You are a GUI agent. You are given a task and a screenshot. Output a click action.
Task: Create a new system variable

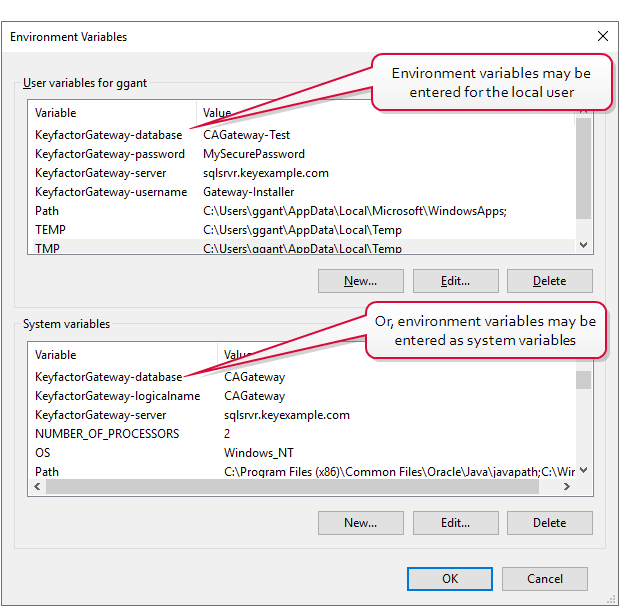360,523
